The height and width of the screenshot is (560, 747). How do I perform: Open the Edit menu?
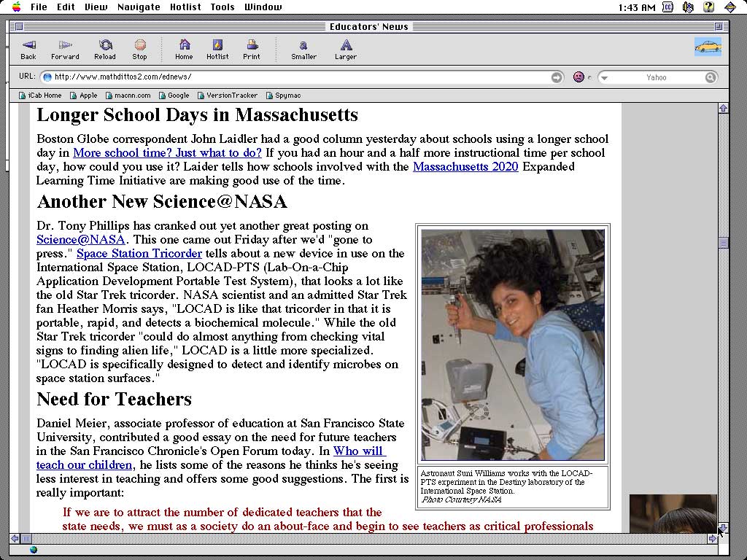pos(66,7)
